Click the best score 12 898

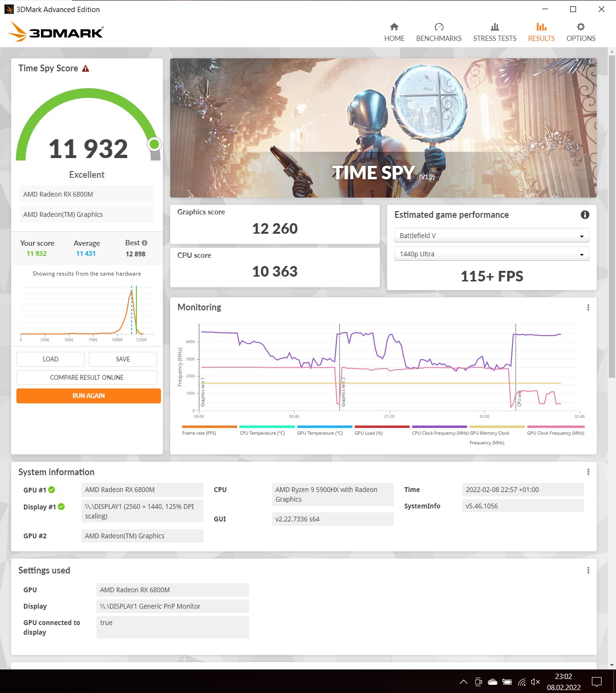click(x=135, y=254)
